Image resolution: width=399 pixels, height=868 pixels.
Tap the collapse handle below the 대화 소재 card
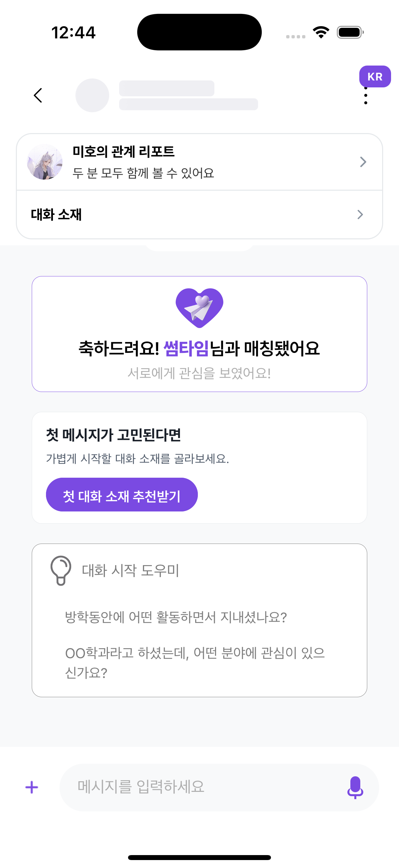pos(199,248)
